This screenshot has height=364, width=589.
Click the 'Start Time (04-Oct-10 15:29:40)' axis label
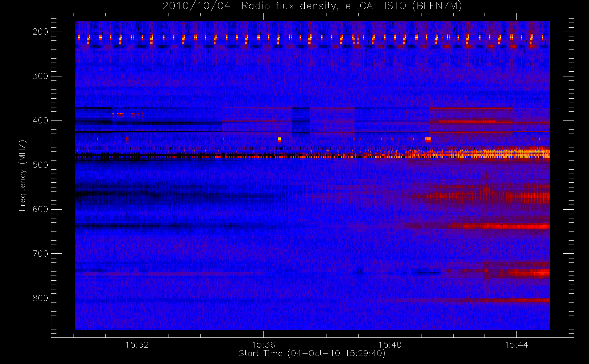pos(312,354)
